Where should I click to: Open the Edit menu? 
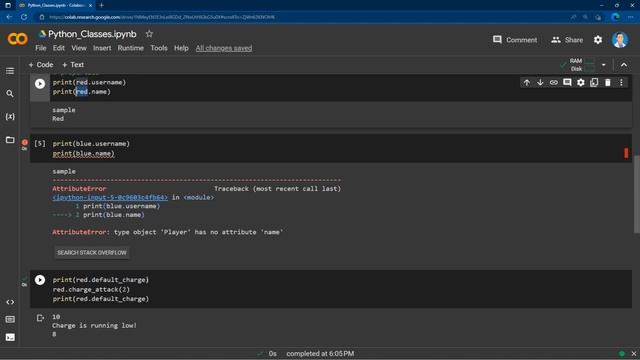point(58,48)
